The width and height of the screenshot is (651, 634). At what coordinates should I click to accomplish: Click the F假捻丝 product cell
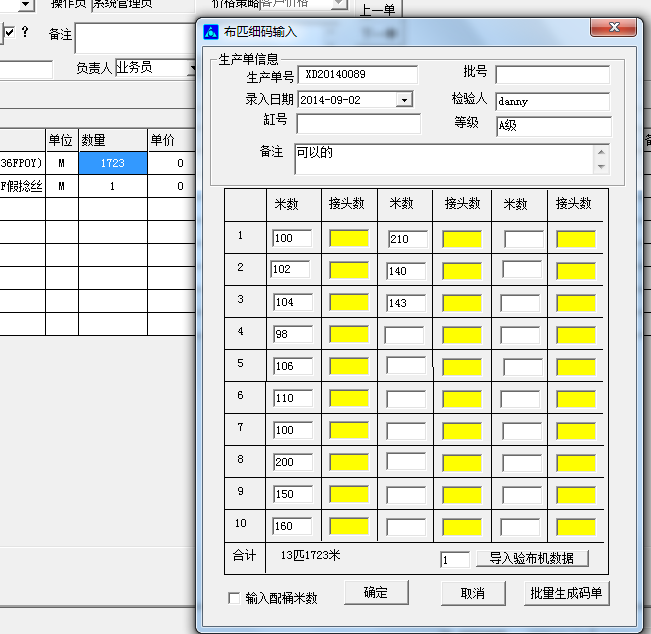pos(22,186)
